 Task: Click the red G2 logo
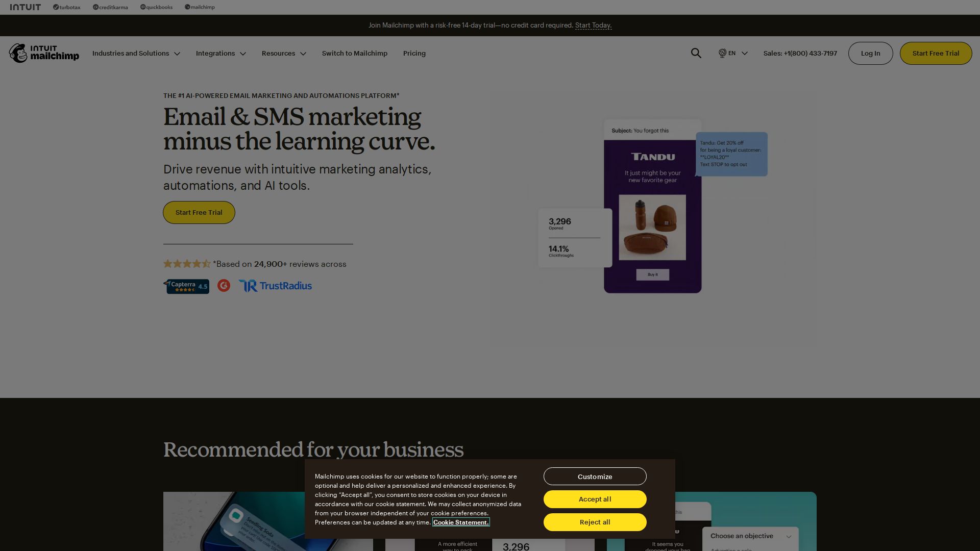pyautogui.click(x=224, y=286)
